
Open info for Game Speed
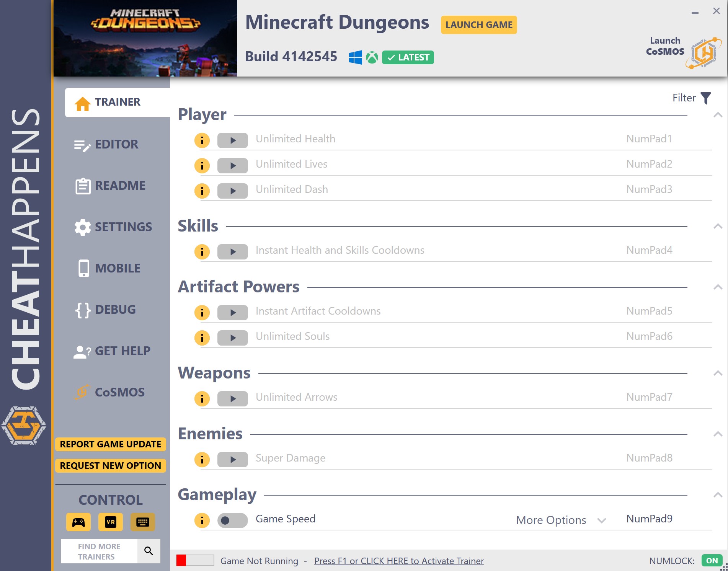pos(202,520)
